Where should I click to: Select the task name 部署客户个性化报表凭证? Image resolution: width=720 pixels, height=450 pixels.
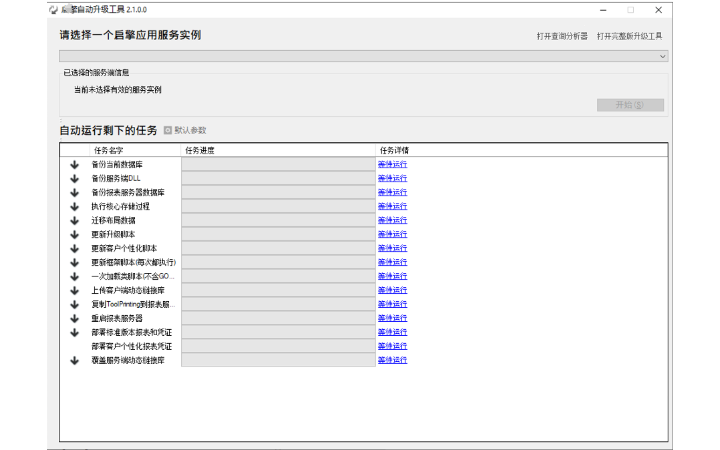132,346
